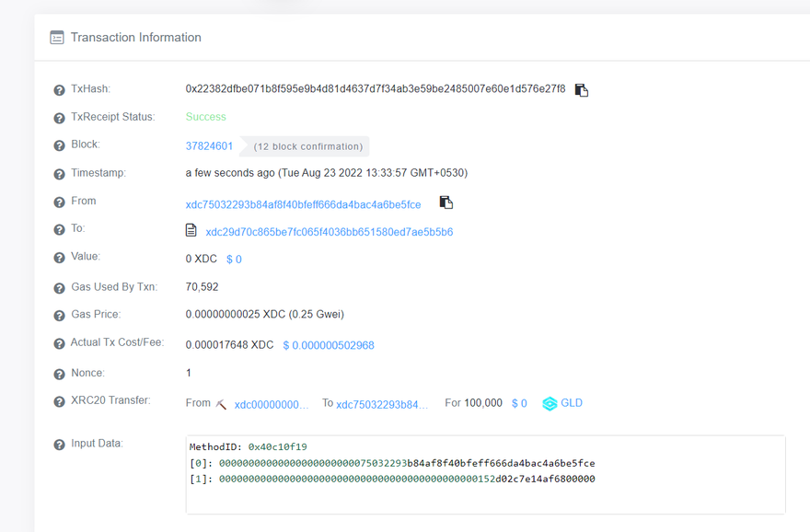Click the help icon beside Nonce
Viewport: 810px width, 532px height.
60,374
